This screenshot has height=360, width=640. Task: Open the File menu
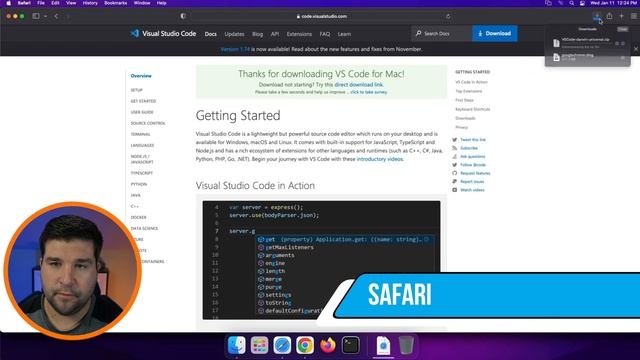click(41, 3)
